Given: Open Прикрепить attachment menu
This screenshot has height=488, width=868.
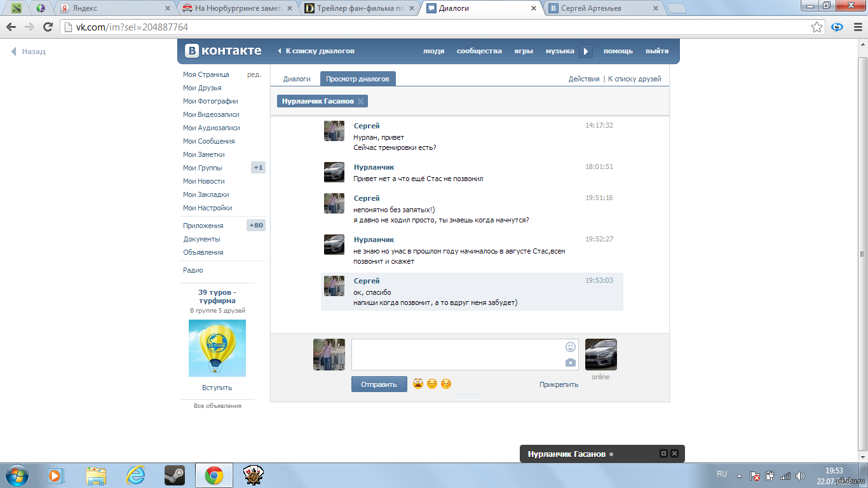Looking at the screenshot, I should coord(559,384).
